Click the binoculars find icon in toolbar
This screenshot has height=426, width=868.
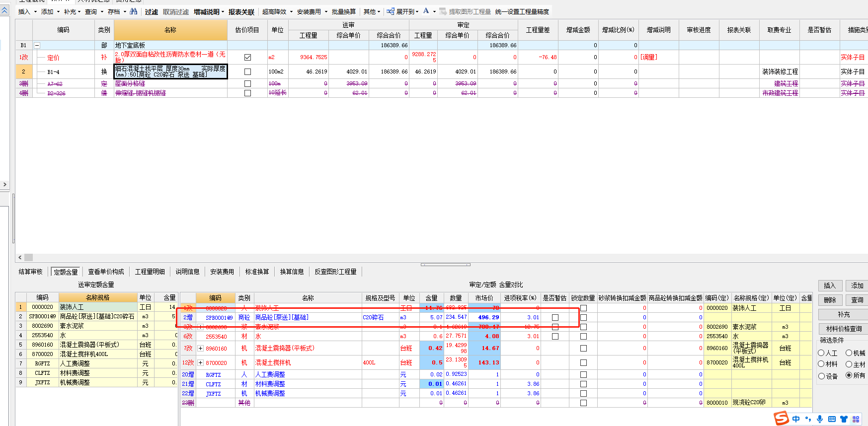[133, 11]
